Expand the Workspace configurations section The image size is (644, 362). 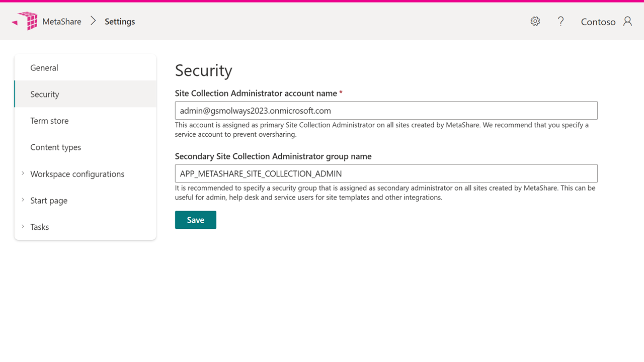coord(23,173)
